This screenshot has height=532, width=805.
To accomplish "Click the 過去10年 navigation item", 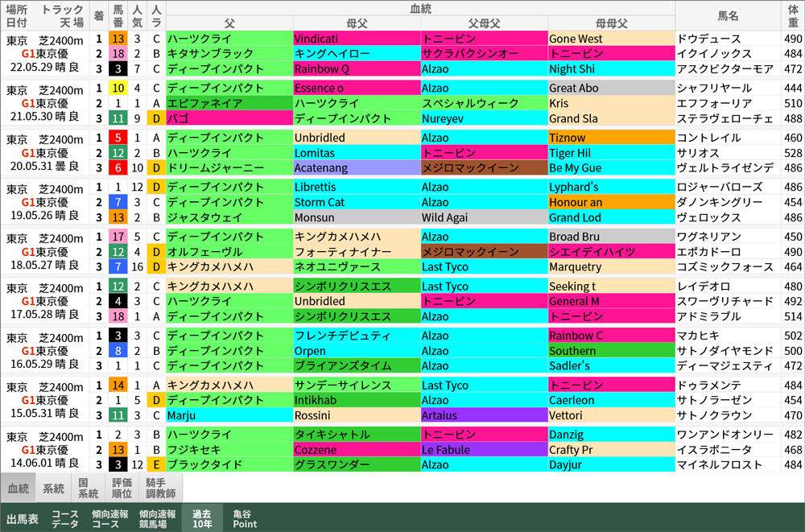I will tap(203, 518).
